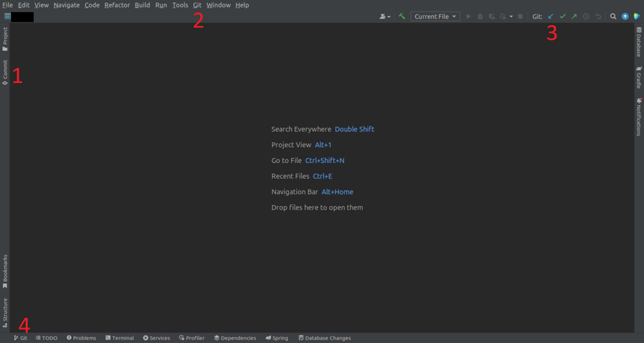Open the Notifications tool window
Viewport: 644px width, 343px height.
coord(639,117)
